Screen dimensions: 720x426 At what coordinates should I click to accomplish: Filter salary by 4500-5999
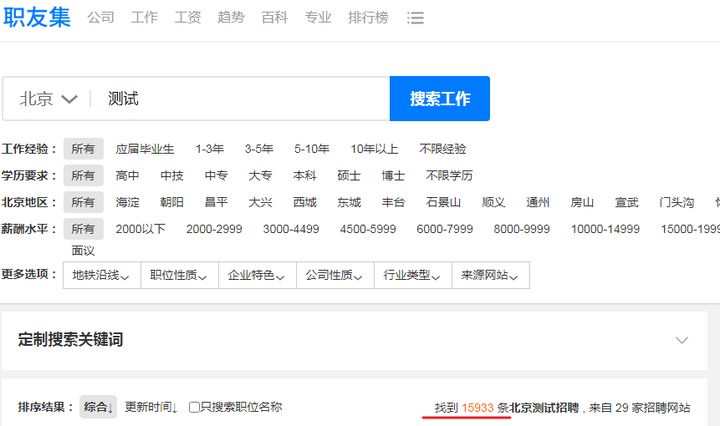[368, 229]
